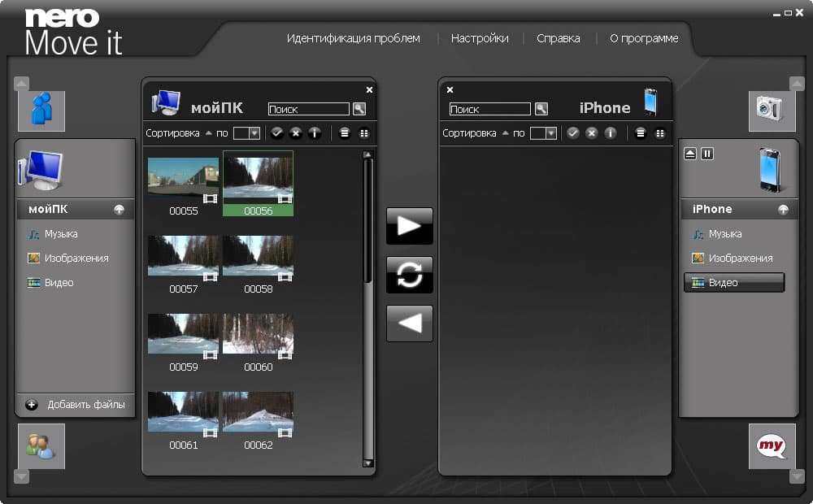Close the iPhone panel

450,89
